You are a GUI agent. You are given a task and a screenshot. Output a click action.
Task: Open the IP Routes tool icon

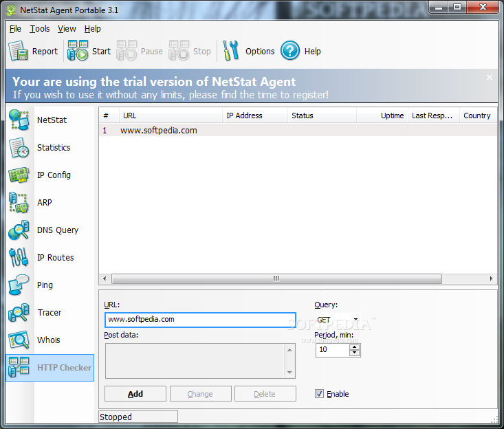19,257
